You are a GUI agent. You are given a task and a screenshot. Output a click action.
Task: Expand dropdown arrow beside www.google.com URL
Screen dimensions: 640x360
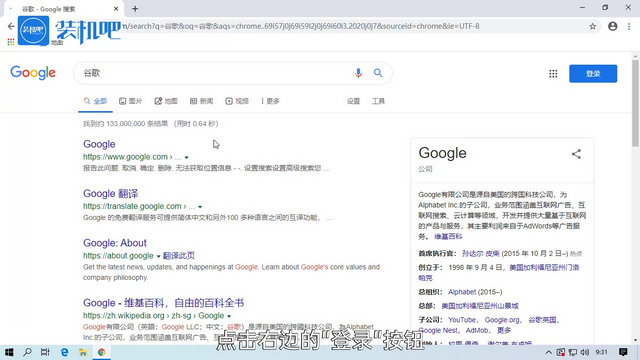pyautogui.click(x=187, y=158)
